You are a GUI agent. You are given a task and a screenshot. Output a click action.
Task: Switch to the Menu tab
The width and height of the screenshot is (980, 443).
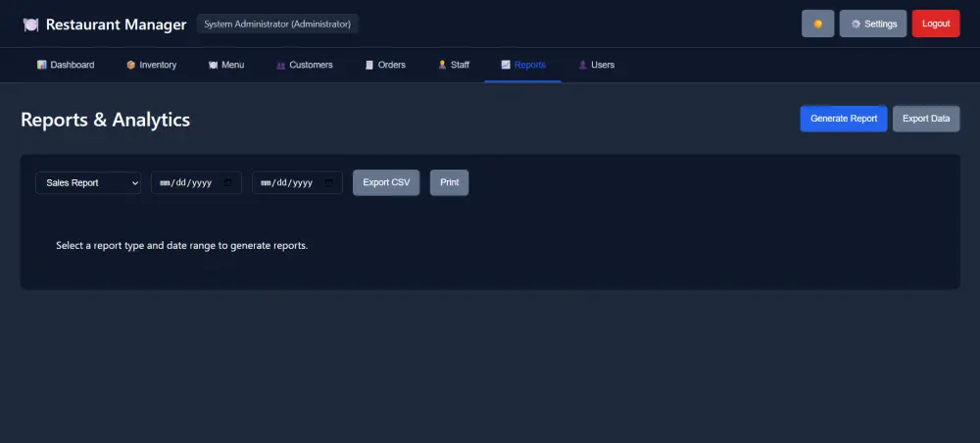click(226, 65)
